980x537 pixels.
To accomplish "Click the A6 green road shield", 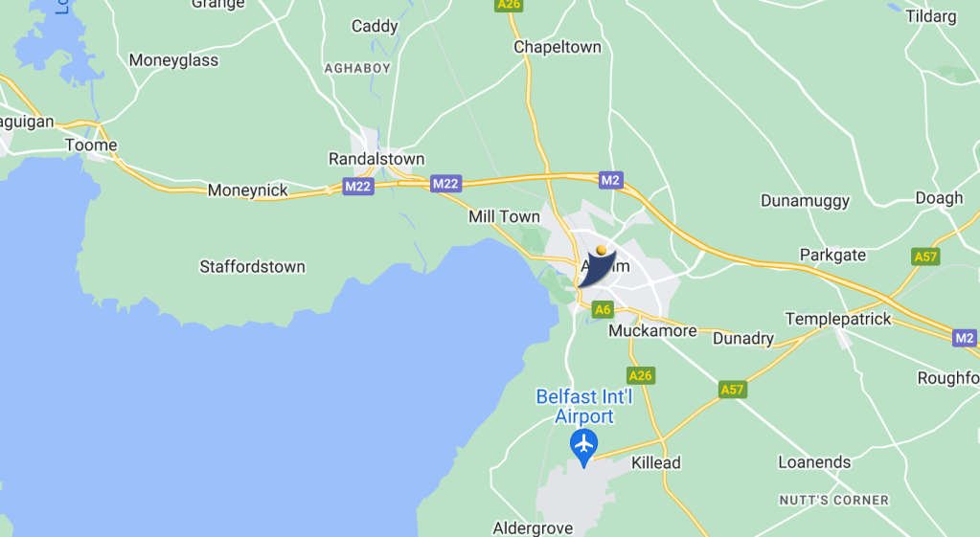I will (603, 309).
